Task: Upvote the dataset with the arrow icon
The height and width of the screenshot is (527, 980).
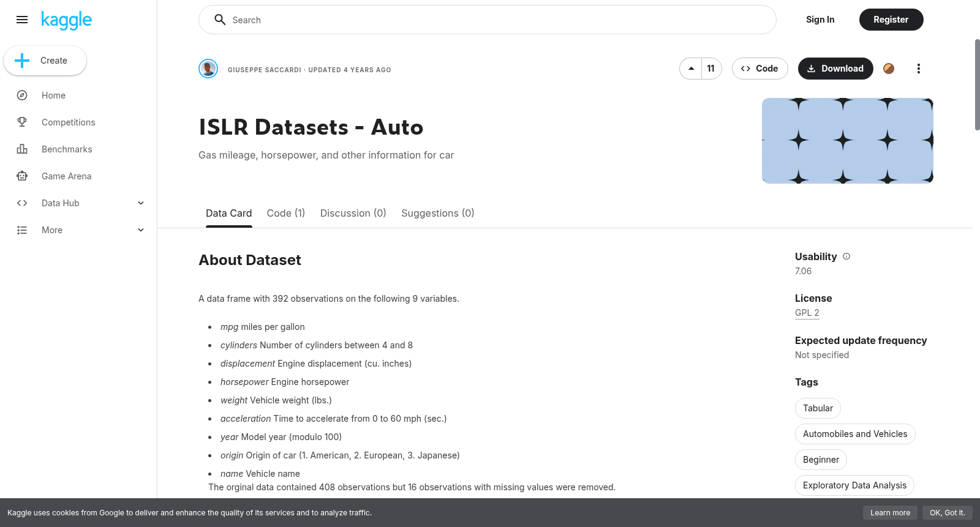Action: 691,69
